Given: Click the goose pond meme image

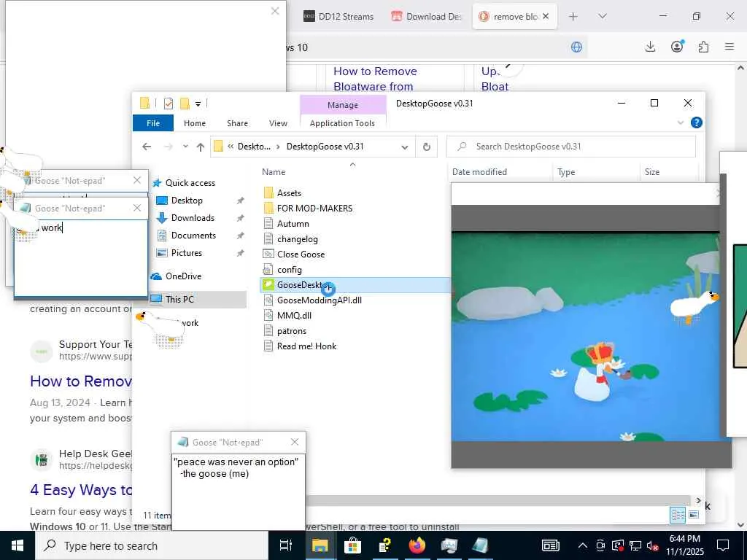Looking at the screenshot, I should 586,336.
